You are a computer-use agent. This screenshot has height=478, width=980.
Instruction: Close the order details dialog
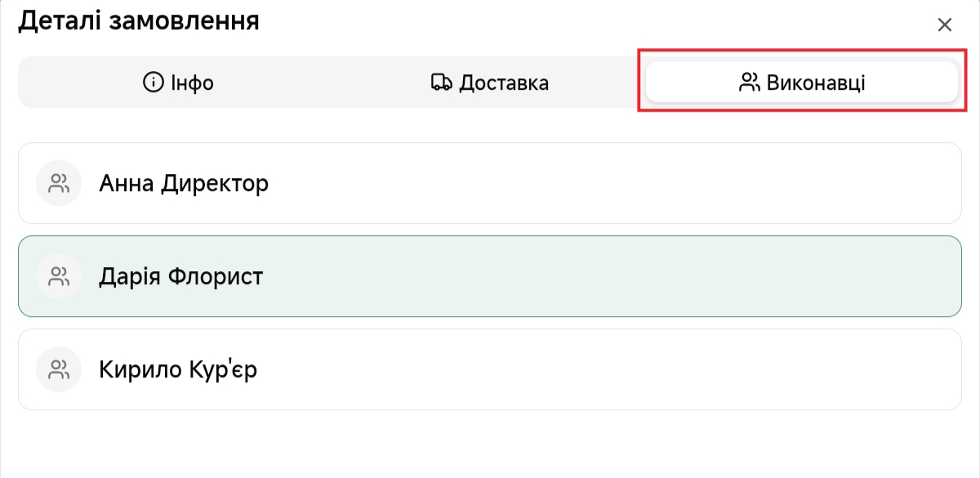tap(945, 25)
